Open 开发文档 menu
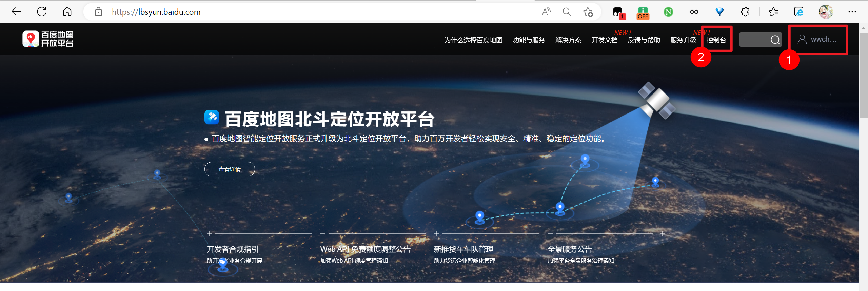Screen dimensions: 868x291 tap(605, 40)
